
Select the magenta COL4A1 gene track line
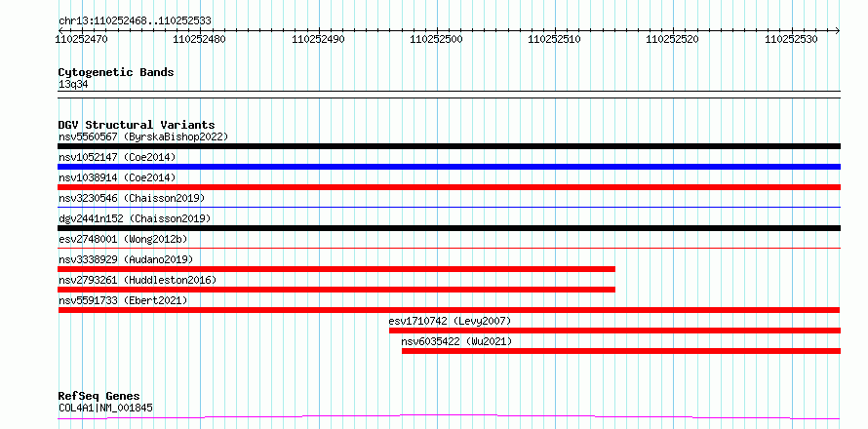[449, 416]
